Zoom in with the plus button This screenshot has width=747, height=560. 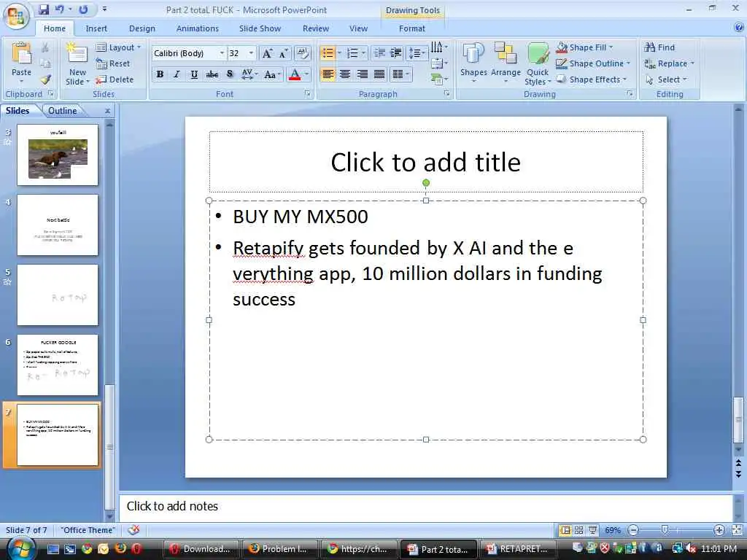(719, 530)
